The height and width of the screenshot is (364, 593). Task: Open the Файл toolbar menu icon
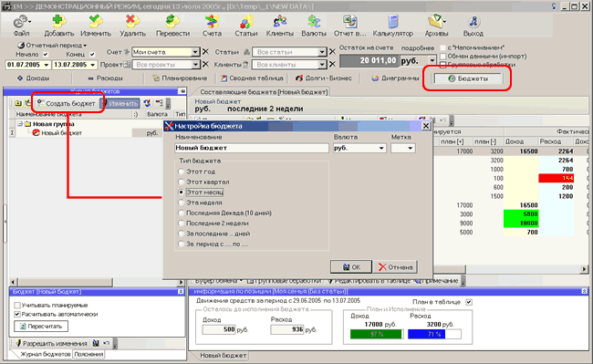click(x=20, y=22)
